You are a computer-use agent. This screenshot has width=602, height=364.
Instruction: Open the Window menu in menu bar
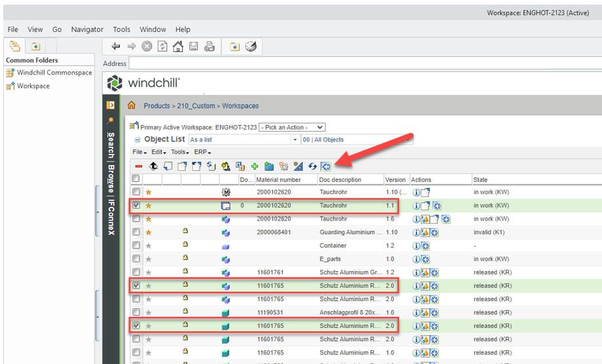151,29
